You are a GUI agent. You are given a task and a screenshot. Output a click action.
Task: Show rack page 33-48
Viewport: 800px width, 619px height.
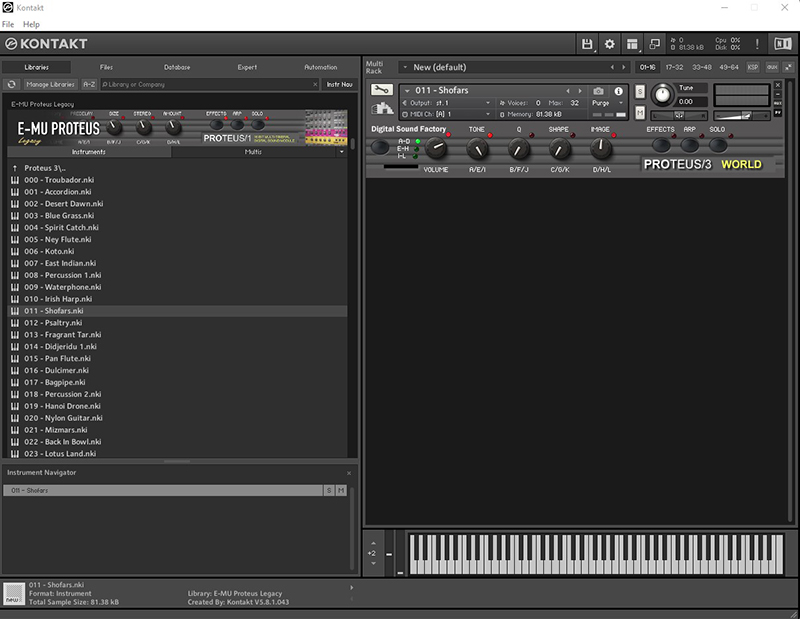[702, 67]
